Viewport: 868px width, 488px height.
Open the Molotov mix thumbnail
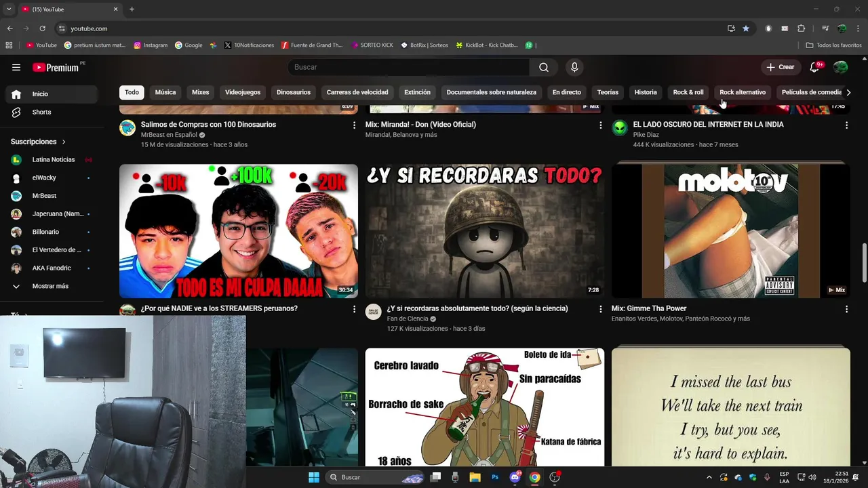click(x=731, y=231)
